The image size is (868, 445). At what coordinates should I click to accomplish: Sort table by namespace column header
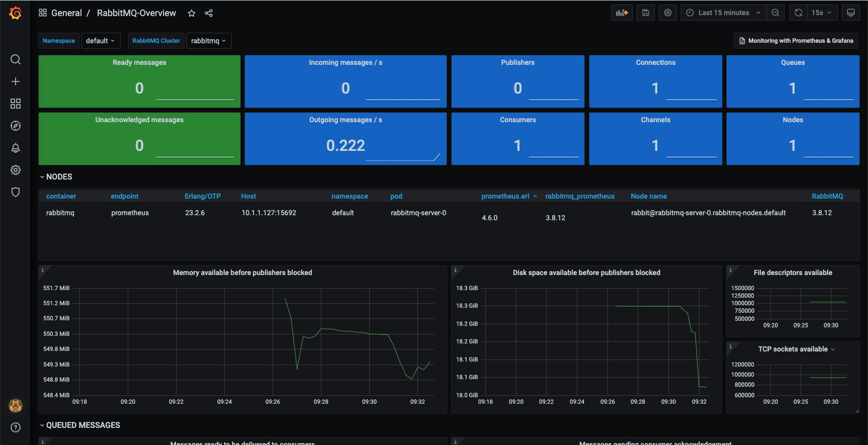coord(350,196)
